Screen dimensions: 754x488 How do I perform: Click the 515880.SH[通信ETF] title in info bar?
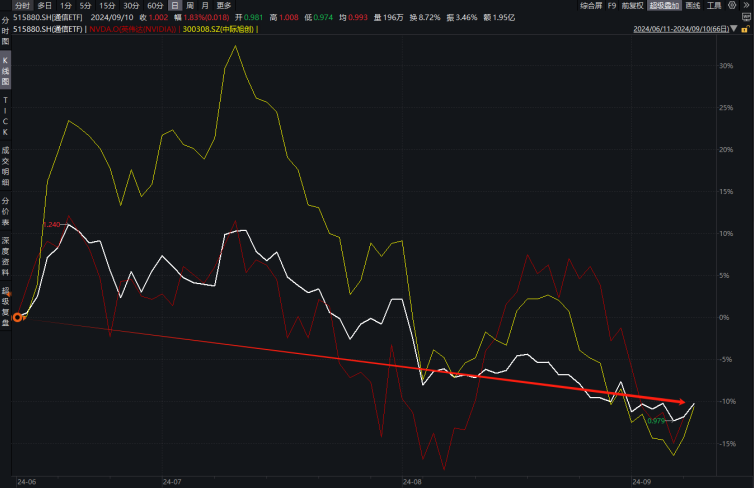48,17
